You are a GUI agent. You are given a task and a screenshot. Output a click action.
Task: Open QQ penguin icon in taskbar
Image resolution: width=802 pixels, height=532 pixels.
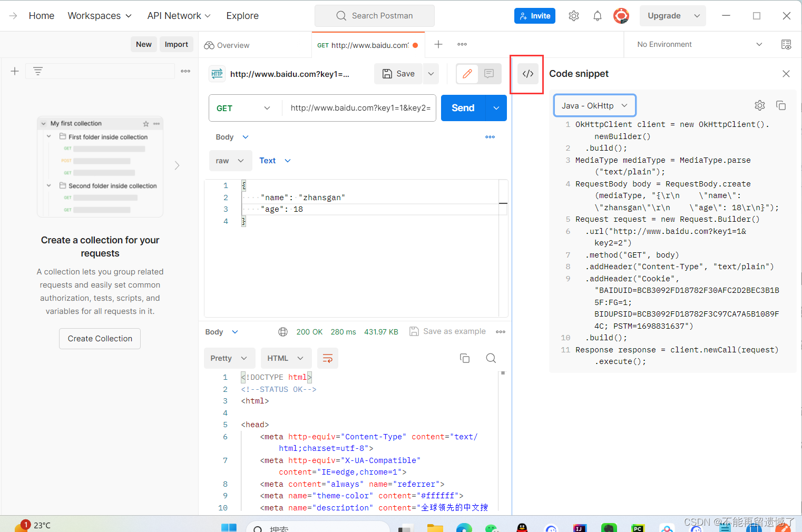tap(522, 527)
